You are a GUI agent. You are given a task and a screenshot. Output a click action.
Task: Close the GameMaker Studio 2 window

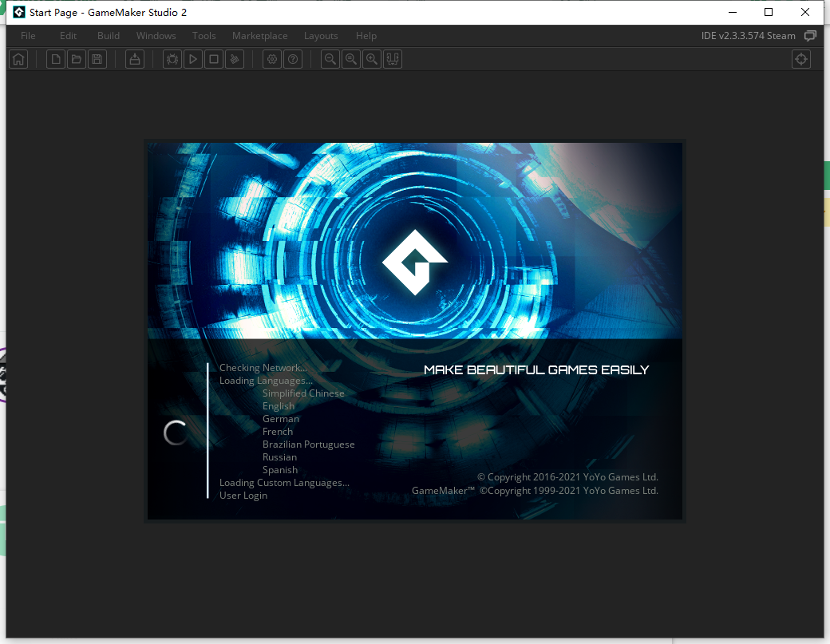[x=805, y=12]
